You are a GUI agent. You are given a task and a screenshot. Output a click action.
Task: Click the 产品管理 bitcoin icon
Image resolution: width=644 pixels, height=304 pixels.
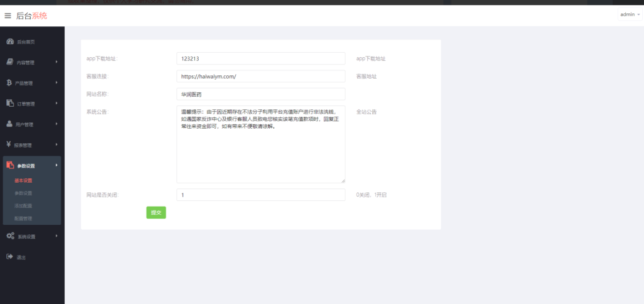[x=9, y=82]
